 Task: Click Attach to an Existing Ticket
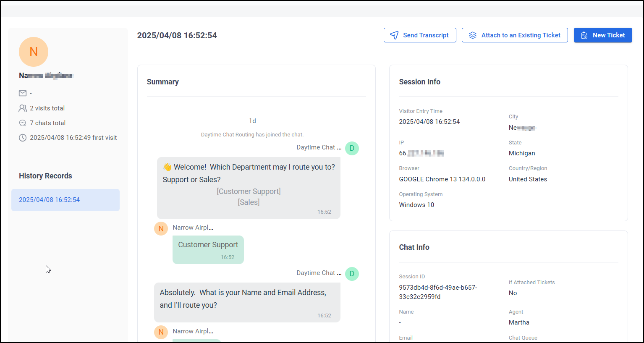tap(515, 35)
